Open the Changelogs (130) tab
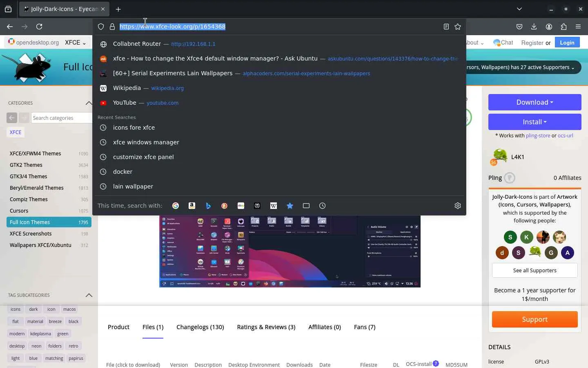Screen dimensions: 588x368 [200, 327]
